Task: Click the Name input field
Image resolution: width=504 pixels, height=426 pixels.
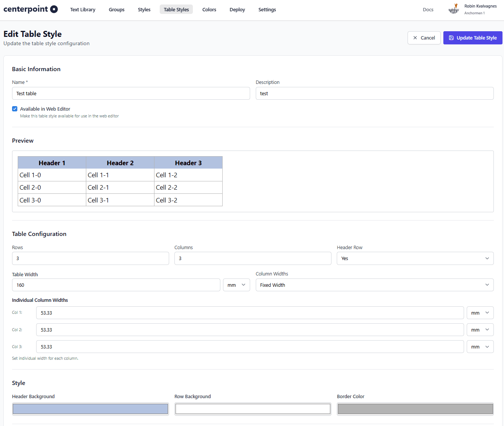Action: pos(131,94)
